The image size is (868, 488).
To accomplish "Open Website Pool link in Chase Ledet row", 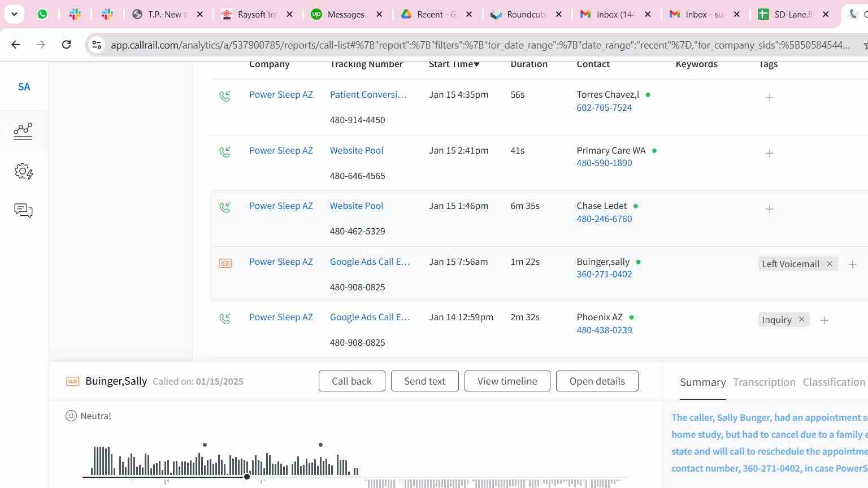I will (357, 206).
